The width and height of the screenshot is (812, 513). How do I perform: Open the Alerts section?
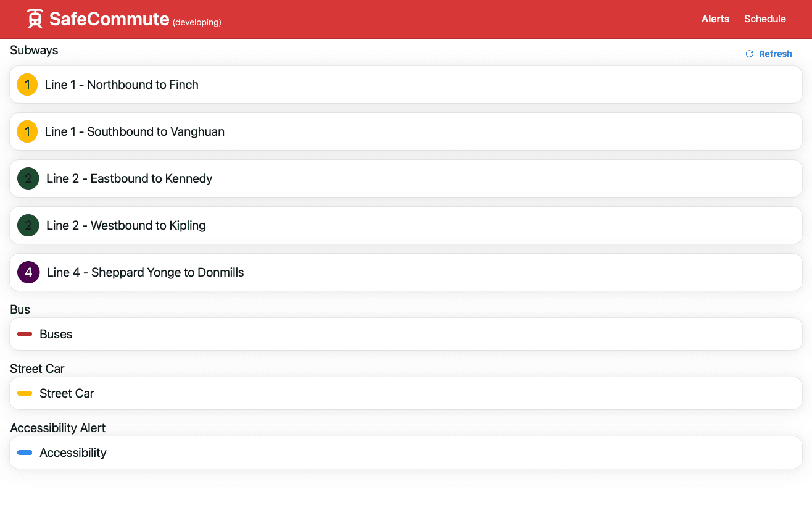(715, 19)
